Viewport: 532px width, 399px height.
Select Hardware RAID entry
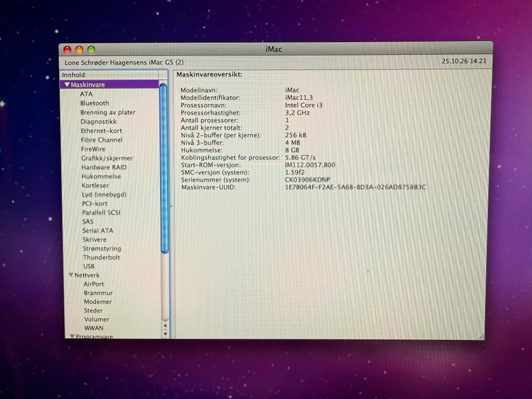click(x=104, y=167)
